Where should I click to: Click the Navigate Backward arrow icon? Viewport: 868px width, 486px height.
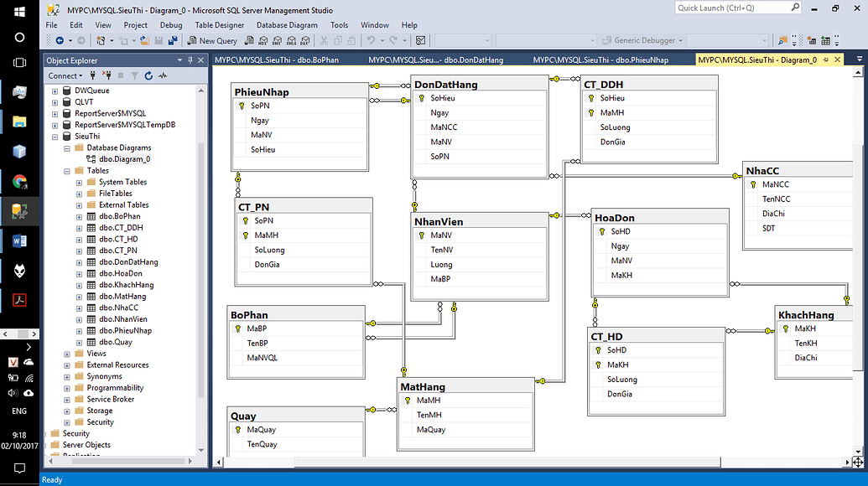[60, 40]
